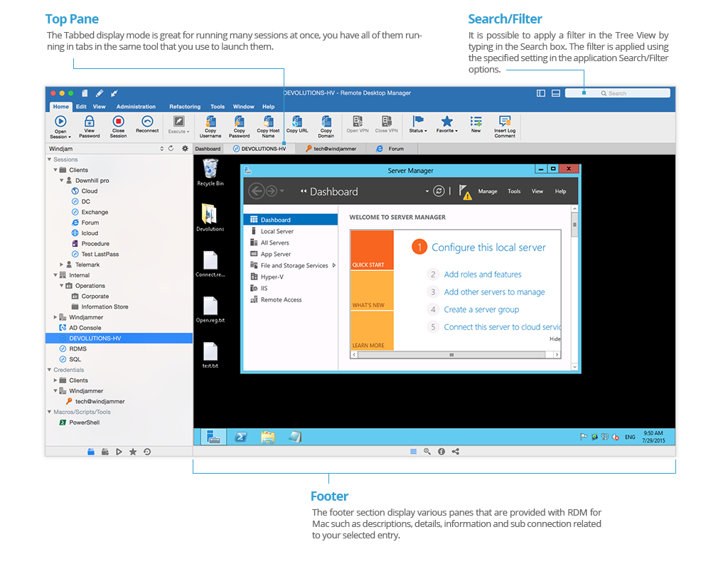728x564 pixels.
Task: Click the Reconnect toolbar icon
Action: [147, 121]
